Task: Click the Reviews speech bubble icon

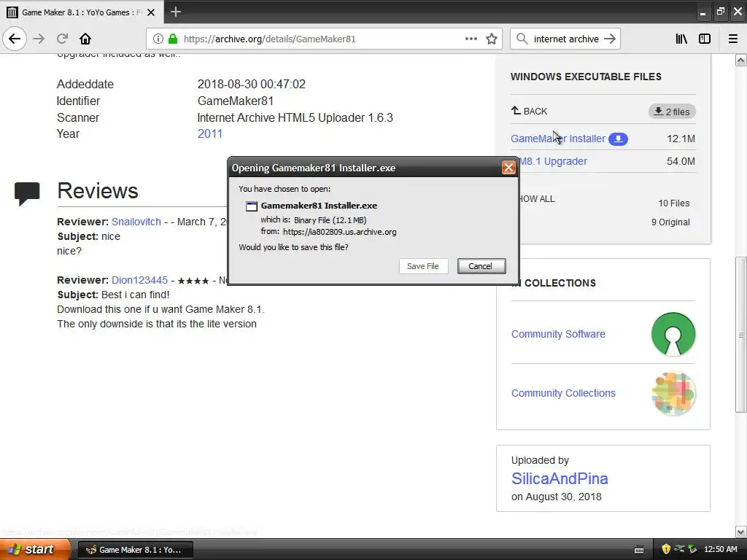Action: tap(27, 193)
